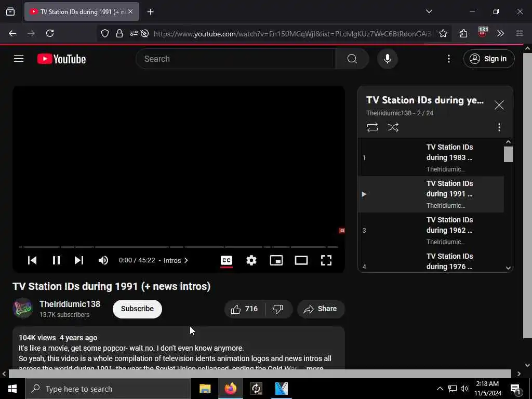Click the page vertical scrollbar
Image resolution: width=532 pixels, height=399 pixels.
(527, 195)
